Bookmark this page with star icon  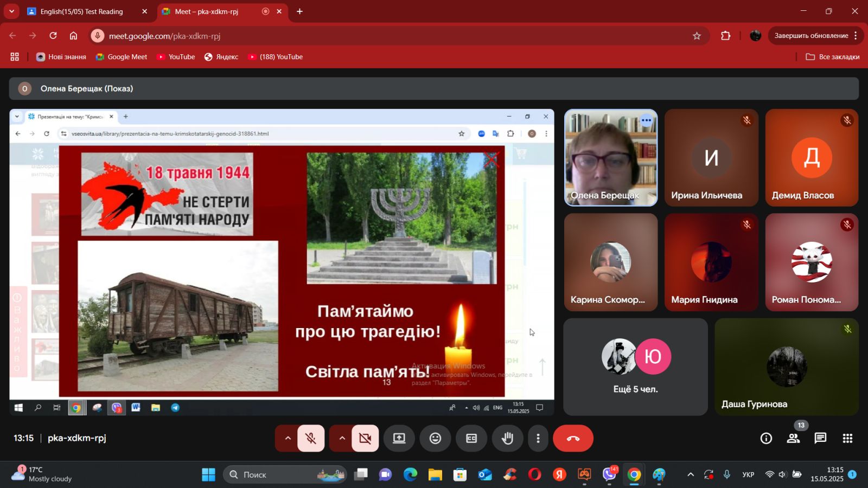tap(697, 36)
